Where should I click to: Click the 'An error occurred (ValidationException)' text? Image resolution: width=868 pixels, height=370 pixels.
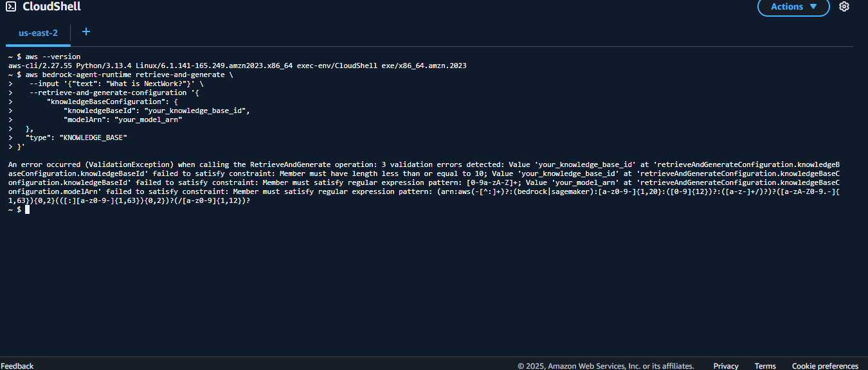coord(91,164)
